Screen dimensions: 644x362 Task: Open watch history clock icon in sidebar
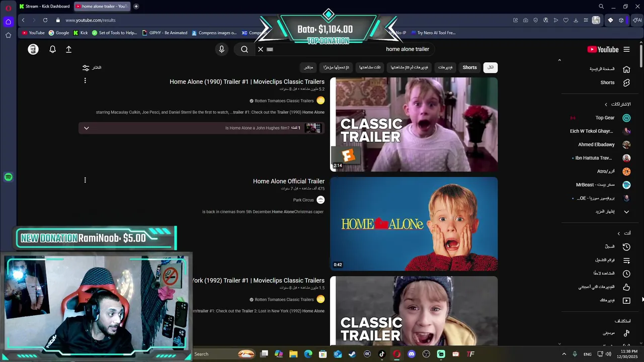coord(626,247)
